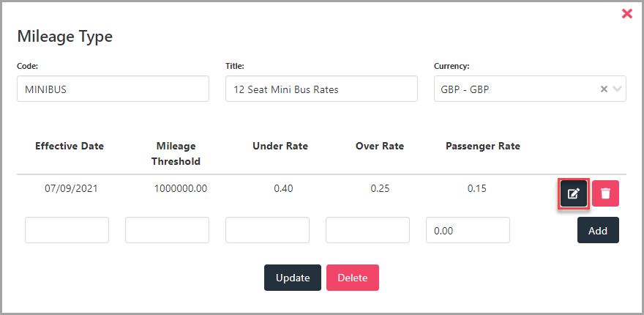This screenshot has width=644, height=315.
Task: Expand the Currency dropdown chevron
Action: click(x=618, y=89)
